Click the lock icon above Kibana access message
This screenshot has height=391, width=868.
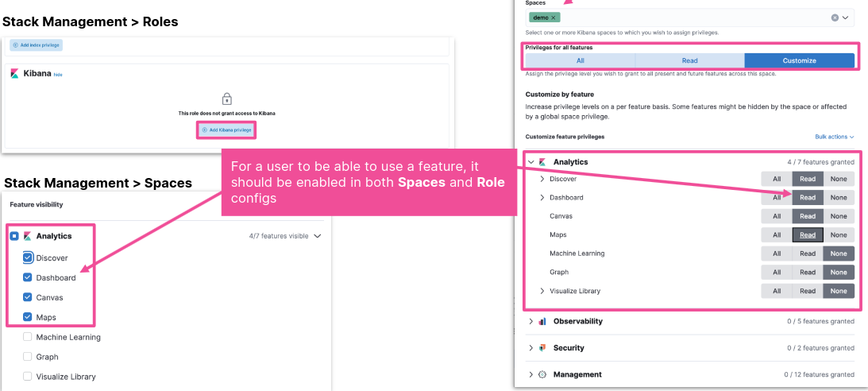tap(226, 99)
